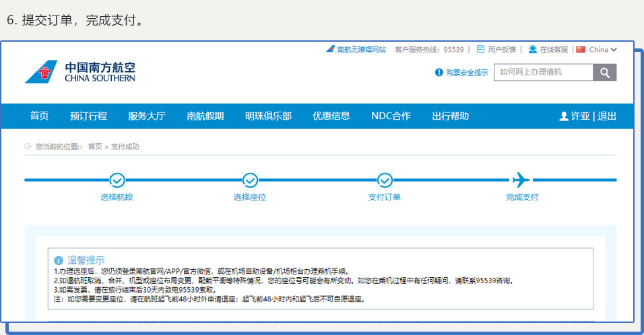Click the user feedback icon
644x335 pixels.
point(480,49)
